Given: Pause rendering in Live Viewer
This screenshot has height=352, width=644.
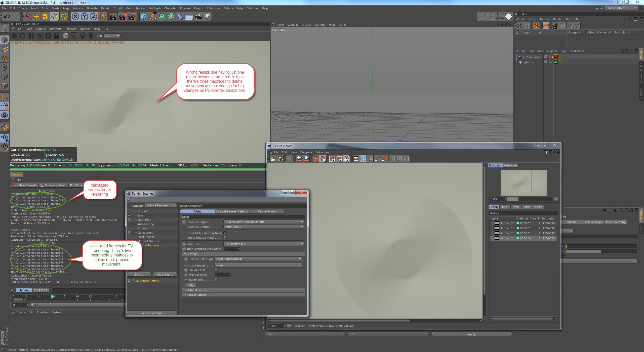Looking at the screenshot, I should (31, 36).
